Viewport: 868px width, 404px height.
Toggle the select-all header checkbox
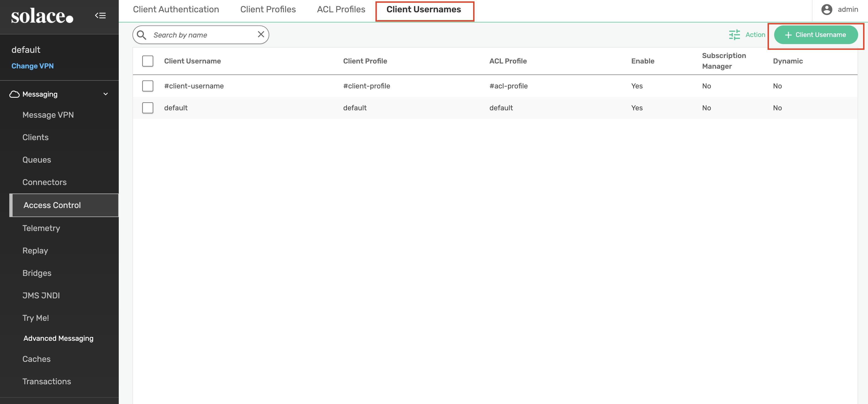[x=147, y=61]
